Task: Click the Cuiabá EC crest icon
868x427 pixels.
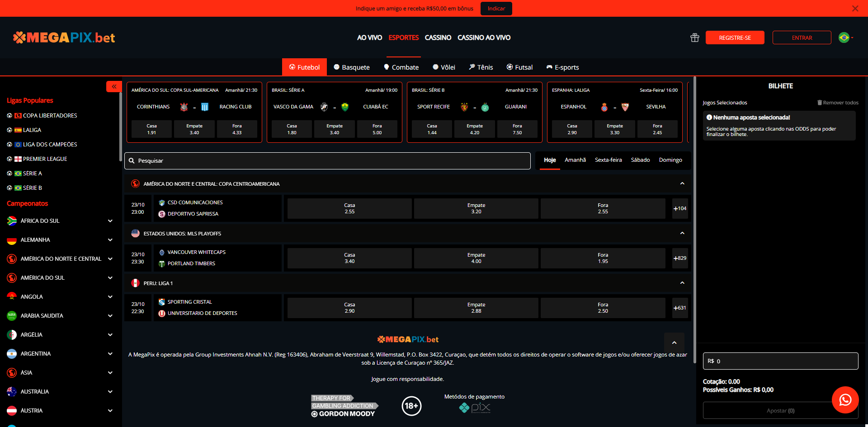Action: coord(345,107)
